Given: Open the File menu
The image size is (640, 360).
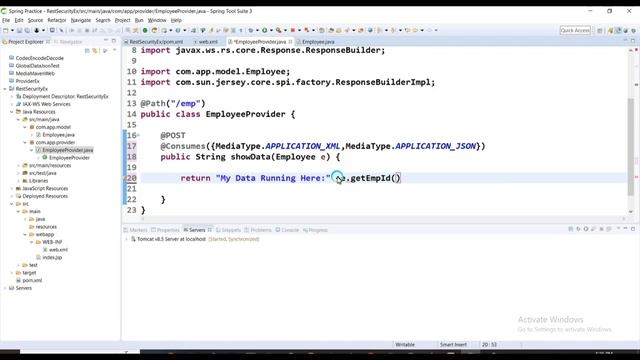Looking at the screenshot, I should [x=6, y=20].
